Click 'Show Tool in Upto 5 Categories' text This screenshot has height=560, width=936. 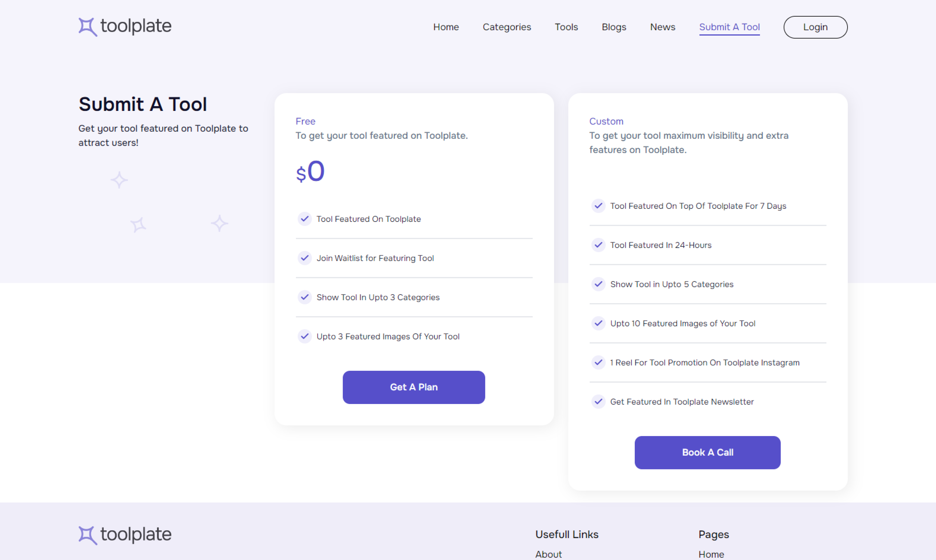point(672,284)
